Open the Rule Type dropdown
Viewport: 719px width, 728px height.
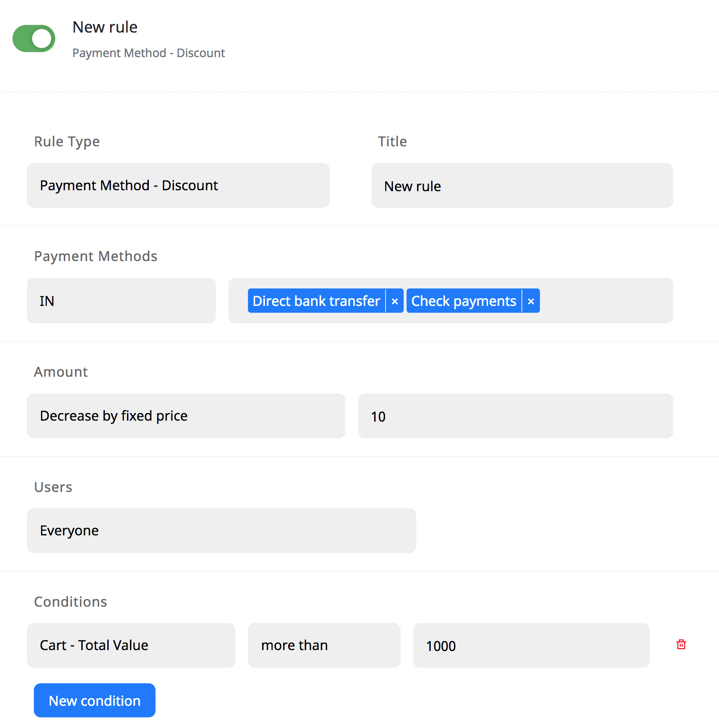click(178, 186)
